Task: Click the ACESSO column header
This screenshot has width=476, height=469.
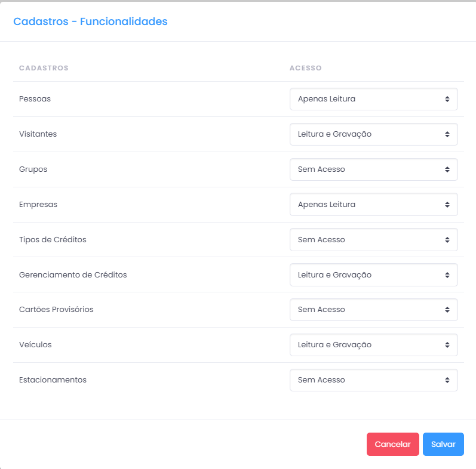Action: click(305, 68)
